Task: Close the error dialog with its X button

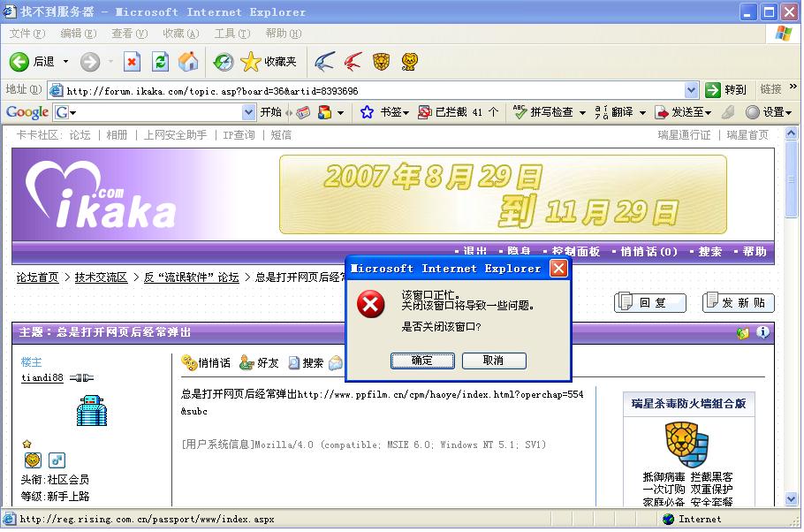Action: click(x=558, y=268)
